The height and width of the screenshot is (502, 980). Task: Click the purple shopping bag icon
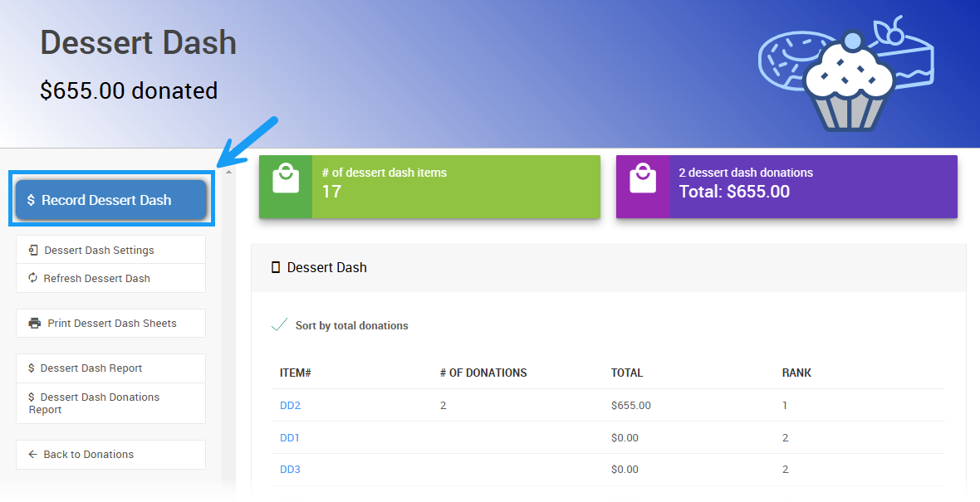pos(642,178)
